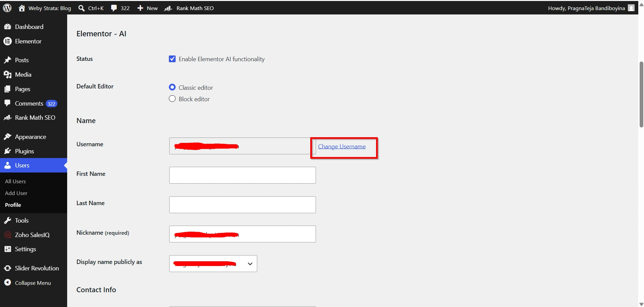Image resolution: width=644 pixels, height=307 pixels.
Task: Click the Rank Math SEO icon in sidebar
Action: tap(7, 118)
